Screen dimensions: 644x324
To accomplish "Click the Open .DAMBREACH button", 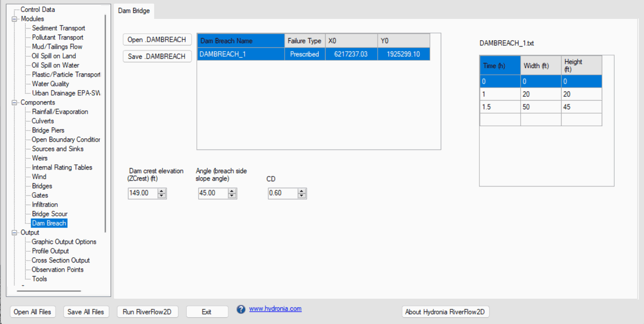I will point(157,40).
